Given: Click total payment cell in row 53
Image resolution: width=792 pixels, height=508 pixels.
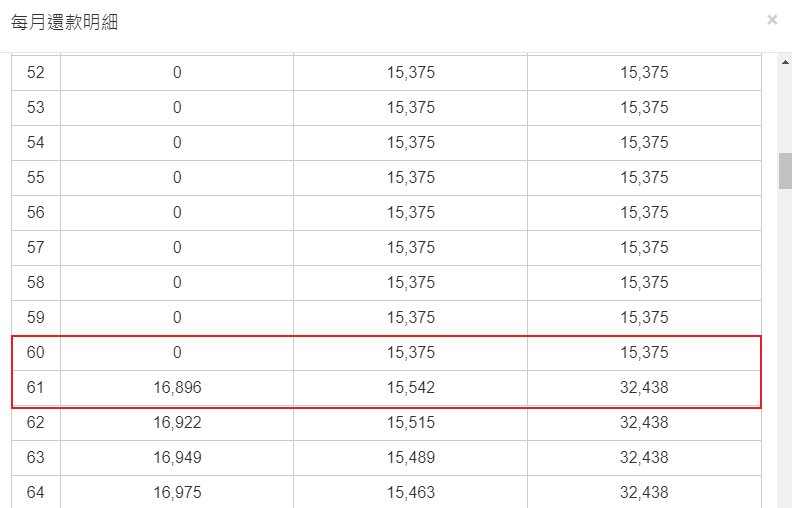Looking at the screenshot, I should tap(644, 108).
